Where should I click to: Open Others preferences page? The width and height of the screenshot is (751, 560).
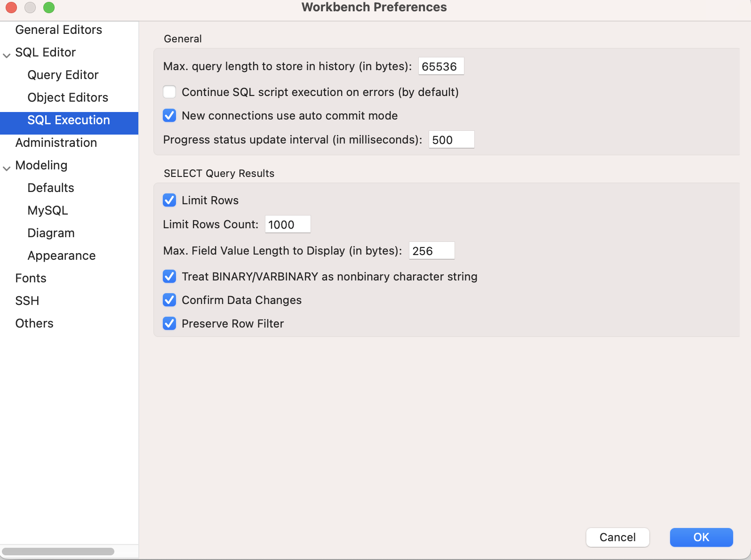(34, 323)
